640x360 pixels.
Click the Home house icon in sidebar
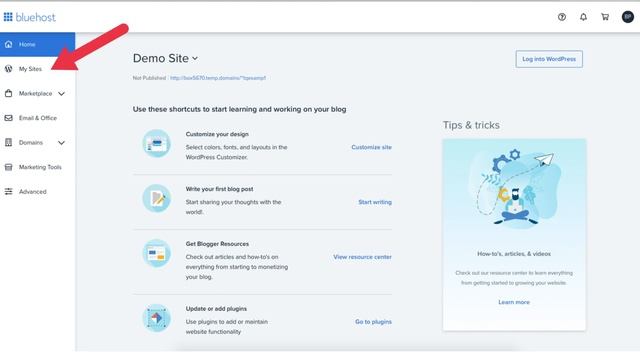[x=9, y=44]
